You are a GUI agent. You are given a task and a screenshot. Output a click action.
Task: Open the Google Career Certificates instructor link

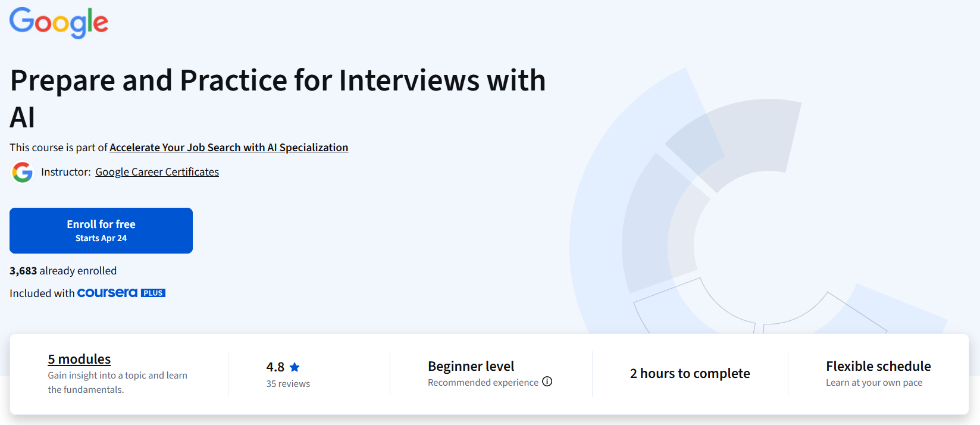pos(157,172)
